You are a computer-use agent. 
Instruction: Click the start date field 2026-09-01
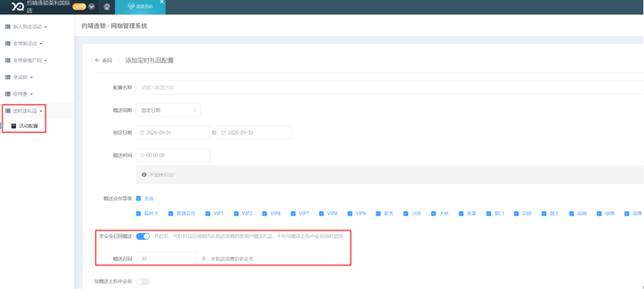pyautogui.click(x=173, y=133)
